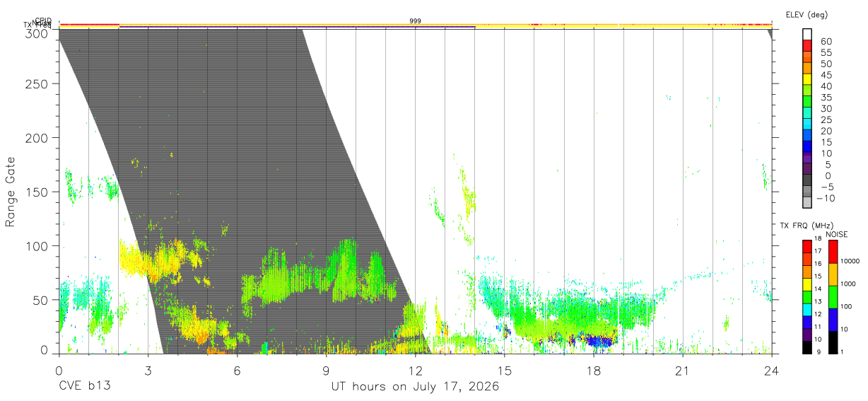Click the black NOISE swatch between 10 and 1
868x401 pixels.
click(x=833, y=342)
